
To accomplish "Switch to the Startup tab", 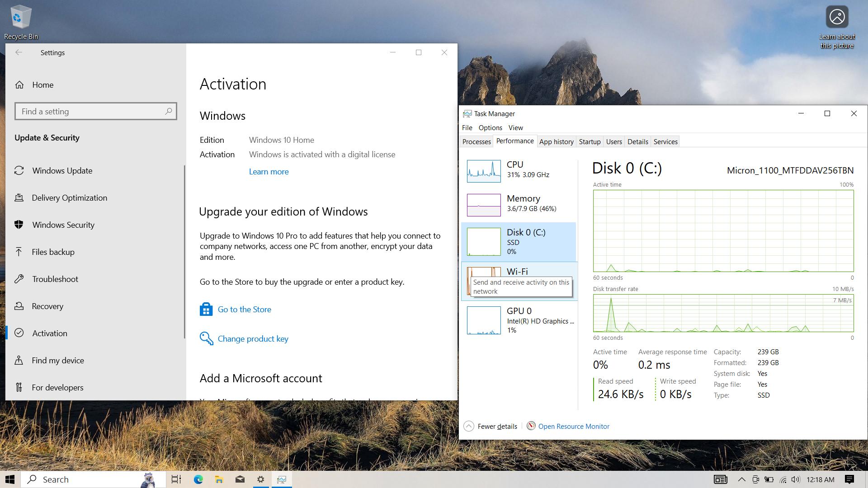I will click(590, 141).
